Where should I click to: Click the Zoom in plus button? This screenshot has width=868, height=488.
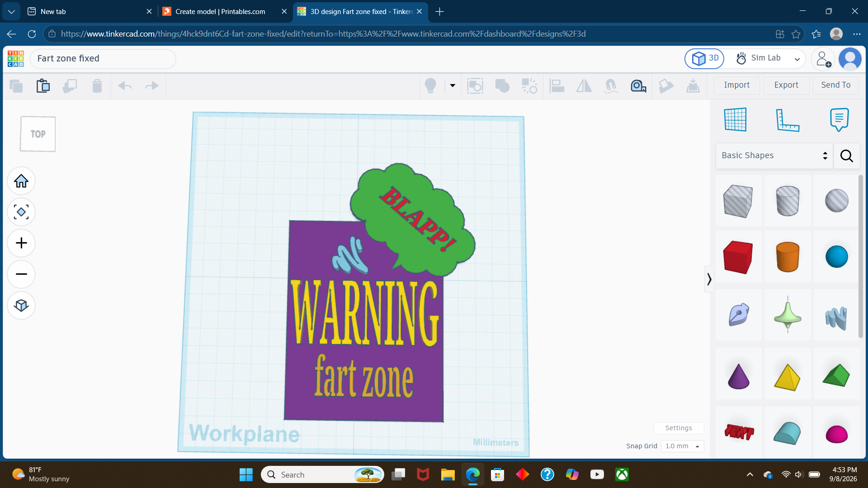(x=21, y=243)
